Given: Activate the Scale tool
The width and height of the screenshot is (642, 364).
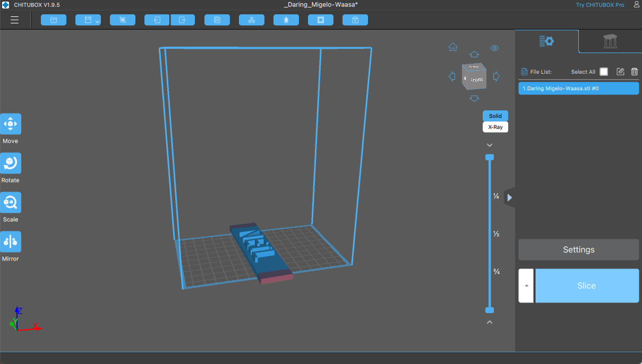Looking at the screenshot, I should tap(11, 202).
